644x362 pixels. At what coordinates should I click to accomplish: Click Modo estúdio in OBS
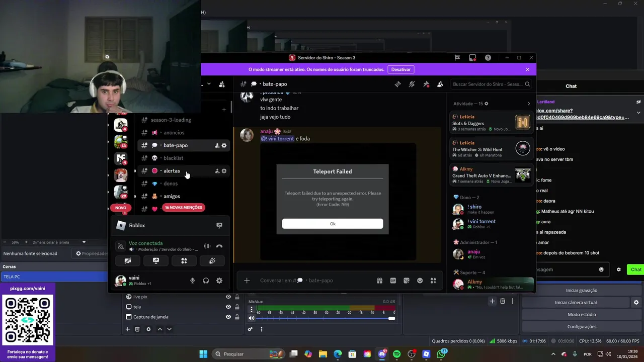[582, 314]
